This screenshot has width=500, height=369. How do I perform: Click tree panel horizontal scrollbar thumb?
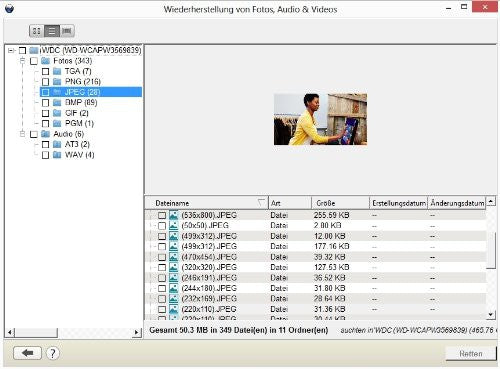36,332
